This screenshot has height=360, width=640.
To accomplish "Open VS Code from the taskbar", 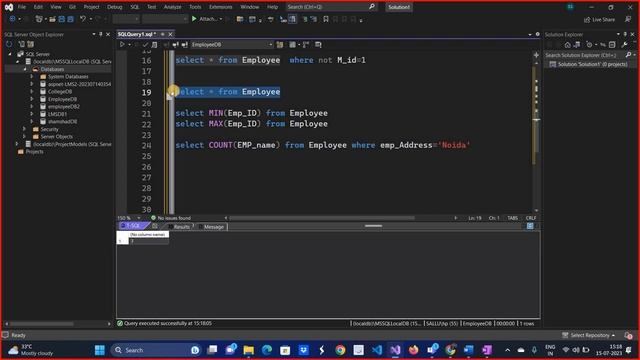I will 377,350.
